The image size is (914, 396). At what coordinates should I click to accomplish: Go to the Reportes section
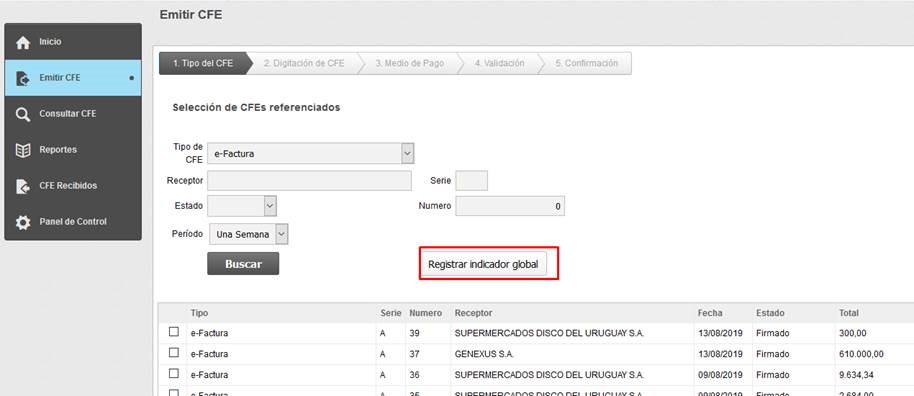(73, 150)
